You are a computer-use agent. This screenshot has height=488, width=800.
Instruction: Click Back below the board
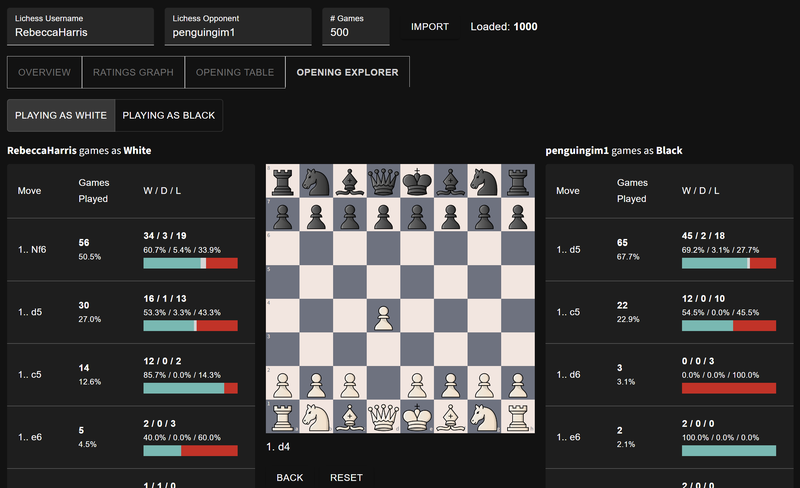click(x=290, y=477)
